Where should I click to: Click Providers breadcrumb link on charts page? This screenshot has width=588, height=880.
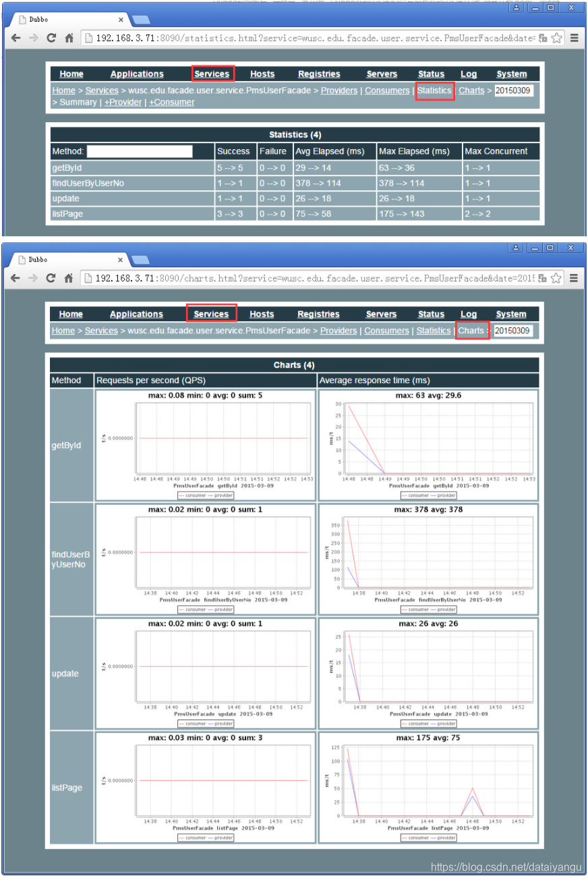pos(339,331)
